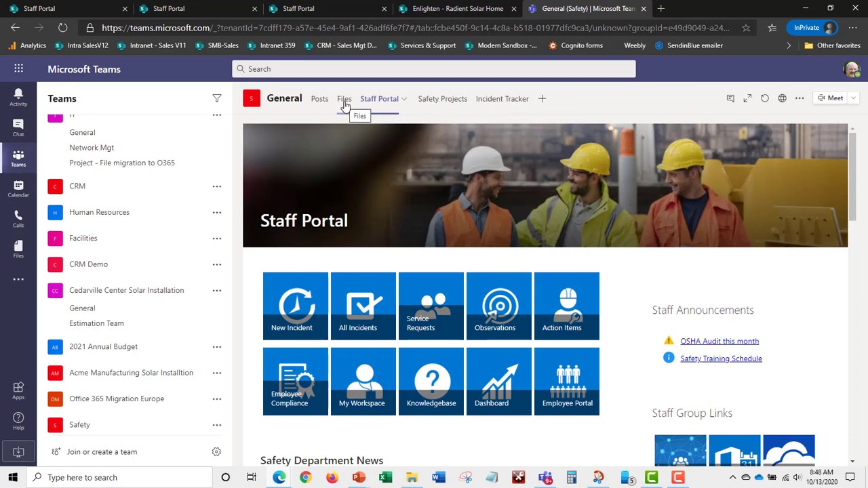Open the New Incident tile
This screenshot has width=868, height=488.
pyautogui.click(x=295, y=306)
